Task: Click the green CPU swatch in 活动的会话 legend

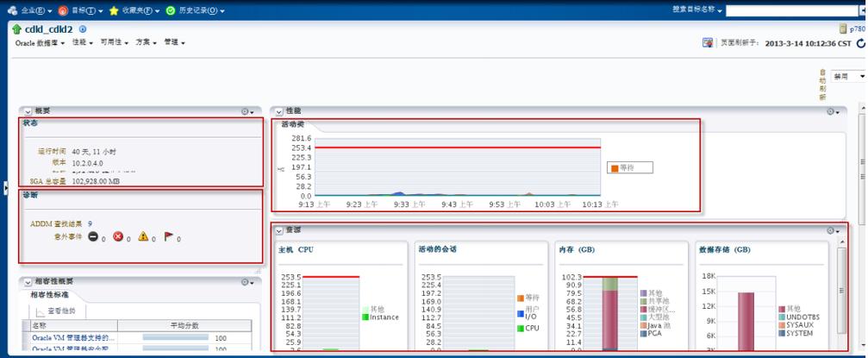Action: pos(521,328)
